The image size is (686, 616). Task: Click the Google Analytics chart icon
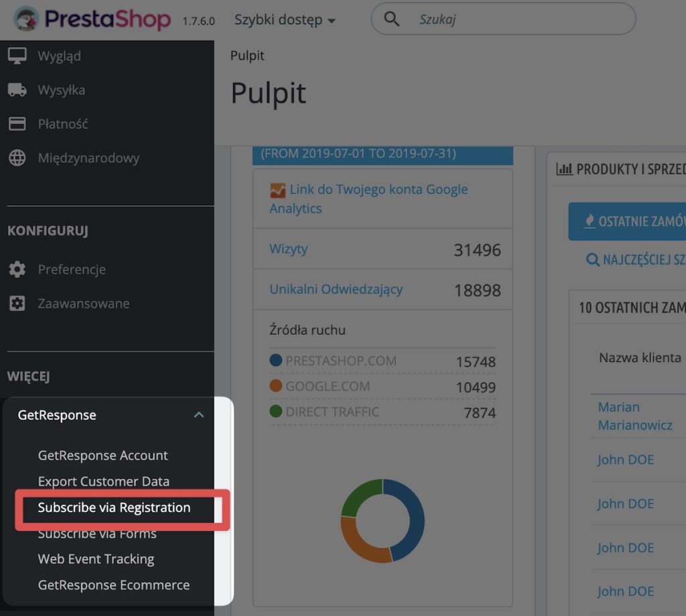(x=277, y=190)
